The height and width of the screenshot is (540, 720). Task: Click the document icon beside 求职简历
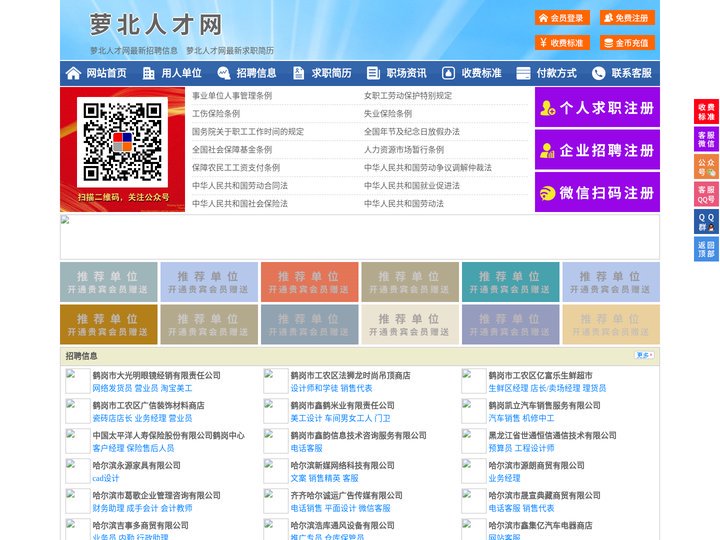298,73
